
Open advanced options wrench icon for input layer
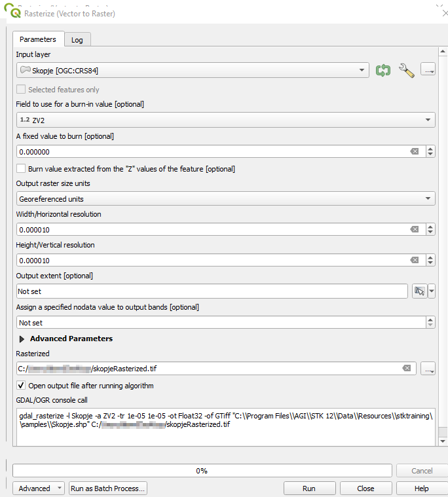click(x=406, y=70)
